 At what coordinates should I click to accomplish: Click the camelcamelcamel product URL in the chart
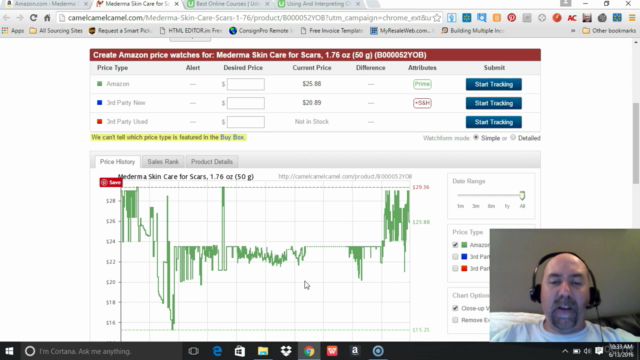point(345,176)
